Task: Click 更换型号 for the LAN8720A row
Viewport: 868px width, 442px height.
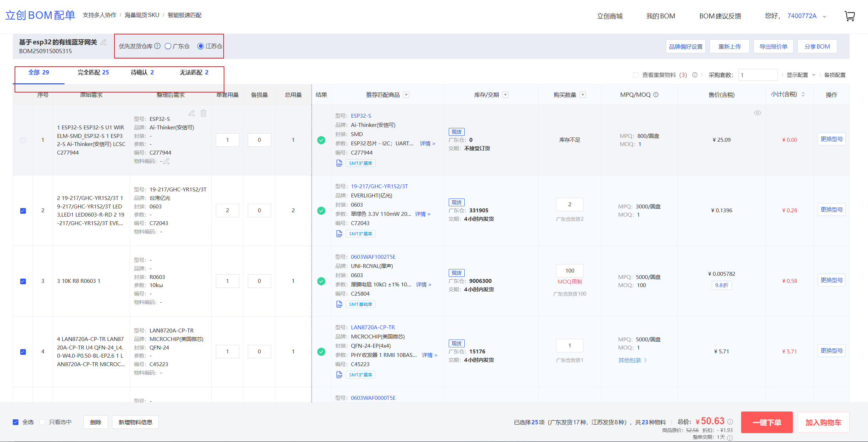Action: pyautogui.click(x=831, y=351)
